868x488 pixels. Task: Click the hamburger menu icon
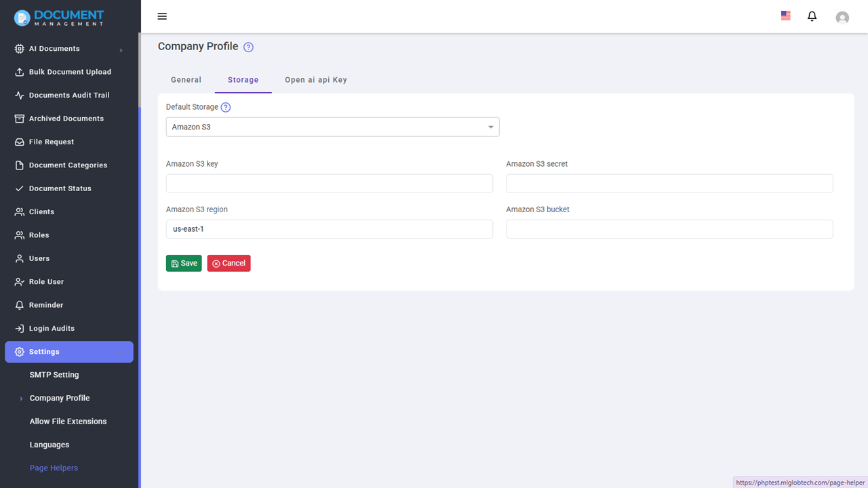click(162, 16)
